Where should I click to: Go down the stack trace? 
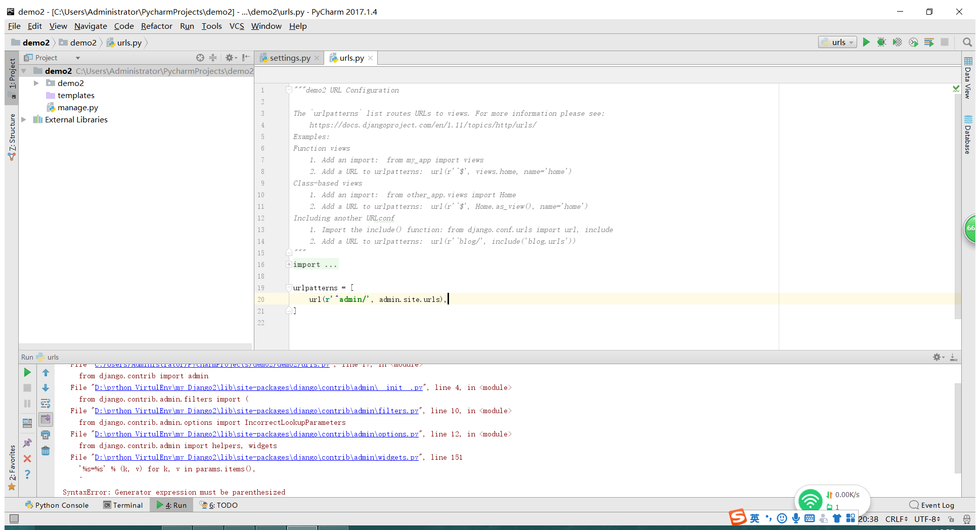click(46, 388)
